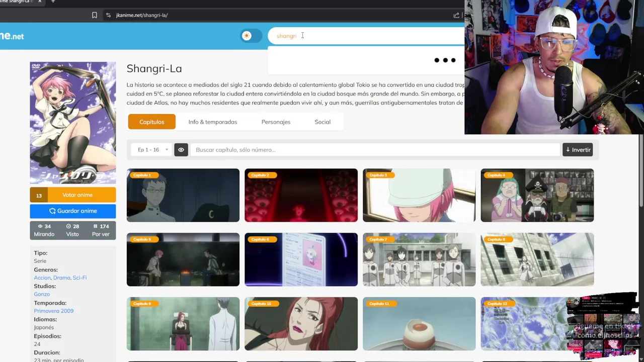Viewport: 644px width, 362px height.
Task: Select the Visto status counter
Action: click(72, 230)
